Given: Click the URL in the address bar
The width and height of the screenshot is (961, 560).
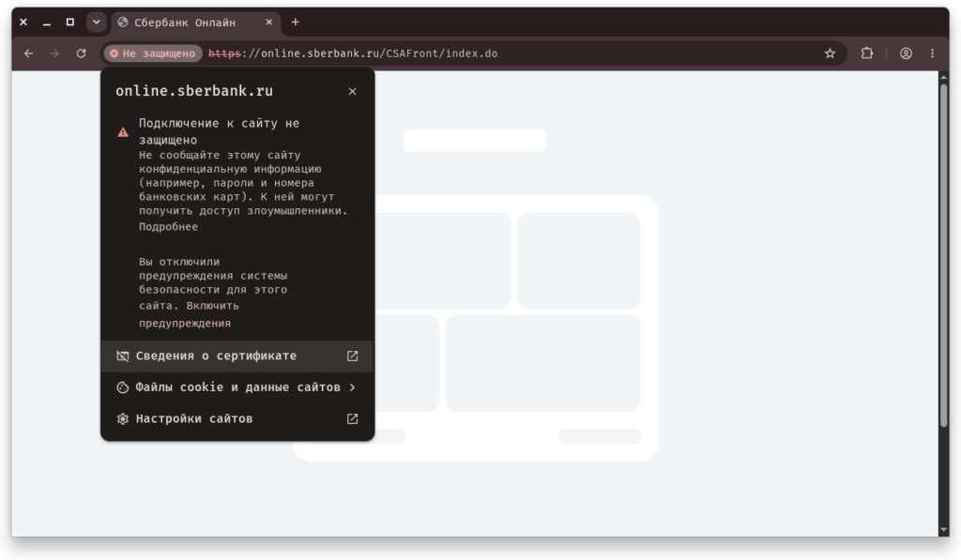Looking at the screenshot, I should (353, 53).
